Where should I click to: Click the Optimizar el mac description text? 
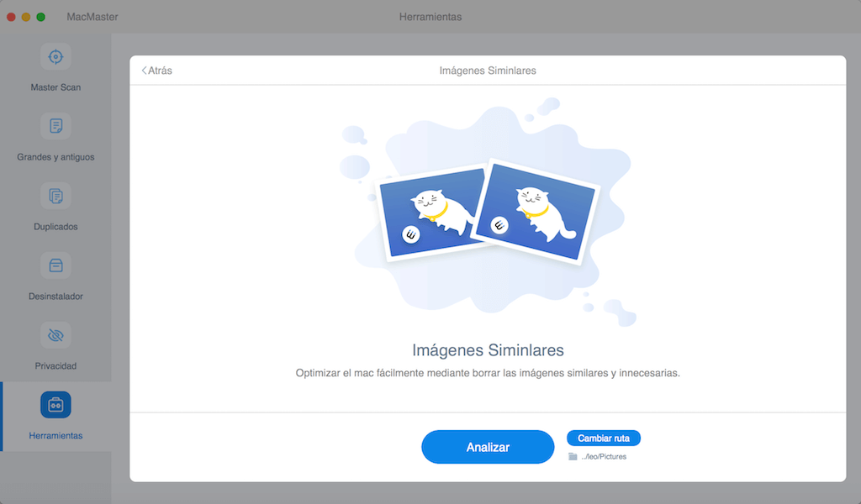click(488, 373)
